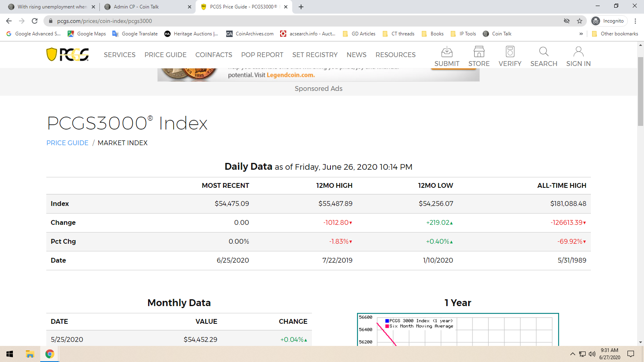Image resolution: width=644 pixels, height=362 pixels.
Task: Open File Explorer from taskbar
Action: click(30, 354)
